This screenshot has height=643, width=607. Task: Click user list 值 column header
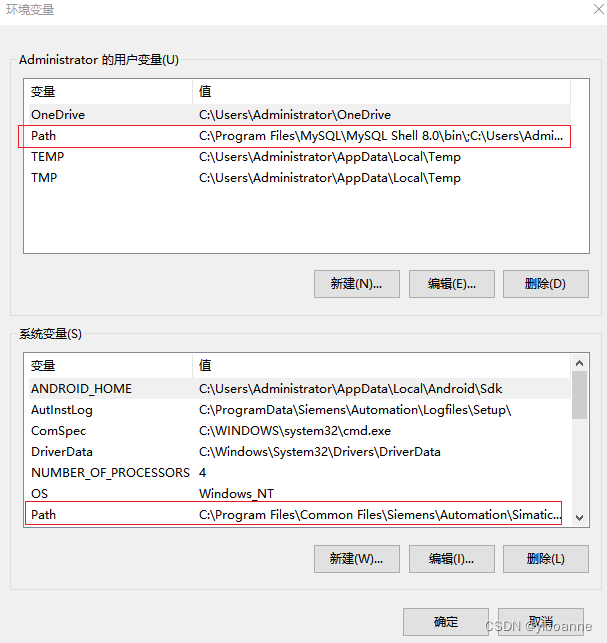[381, 91]
